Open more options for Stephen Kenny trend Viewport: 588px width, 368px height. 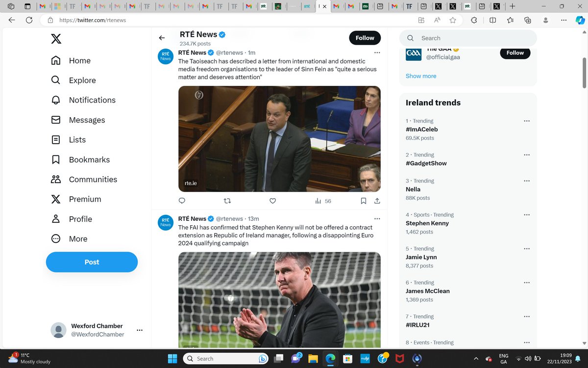coord(527,214)
